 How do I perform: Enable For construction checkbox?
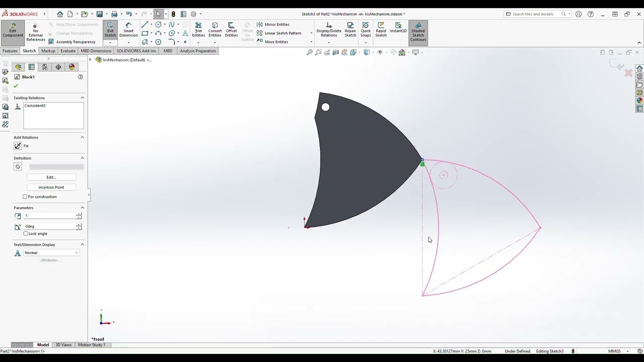[x=25, y=197]
